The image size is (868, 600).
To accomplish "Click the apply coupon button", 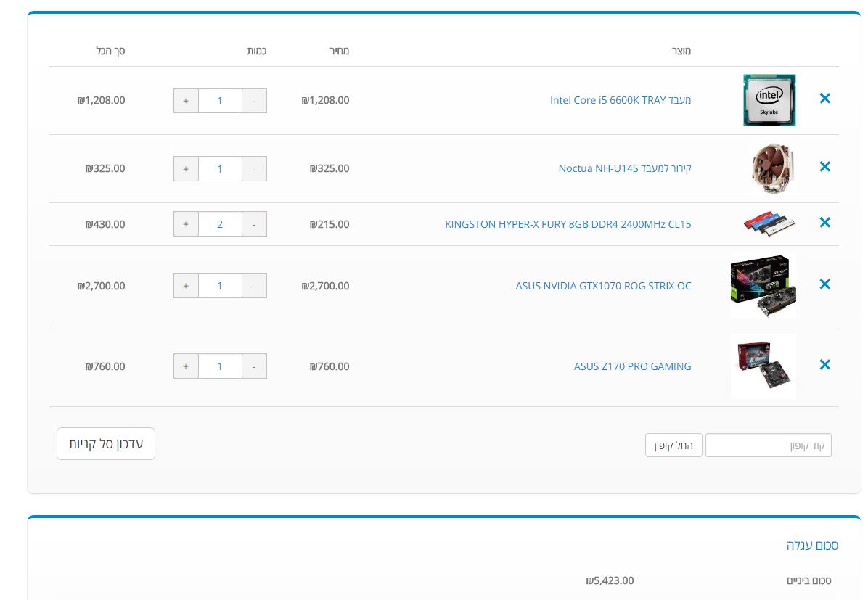I will (673, 445).
